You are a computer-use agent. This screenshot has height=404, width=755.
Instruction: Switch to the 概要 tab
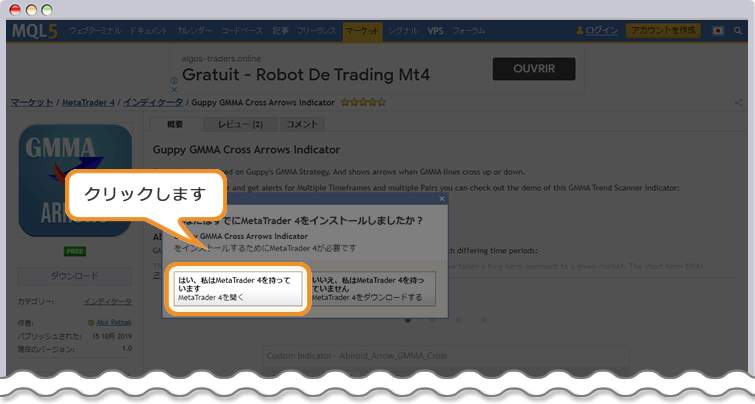[175, 124]
